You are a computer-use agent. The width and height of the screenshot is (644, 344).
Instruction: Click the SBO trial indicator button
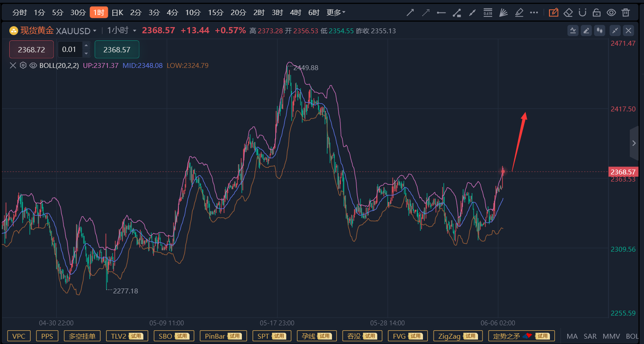point(174,336)
